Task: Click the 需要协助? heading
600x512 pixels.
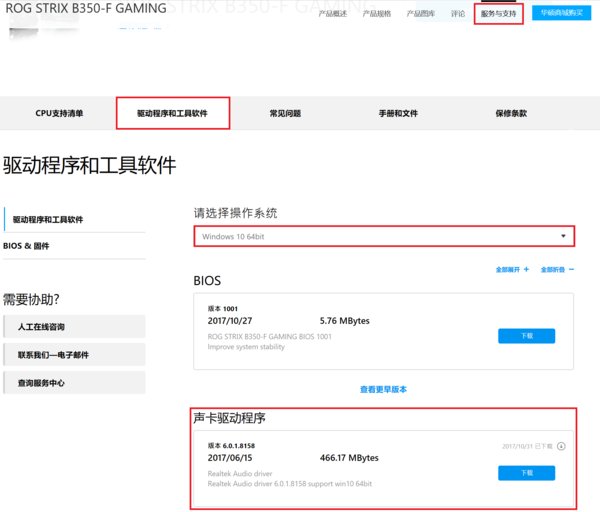Action: pyautogui.click(x=31, y=299)
